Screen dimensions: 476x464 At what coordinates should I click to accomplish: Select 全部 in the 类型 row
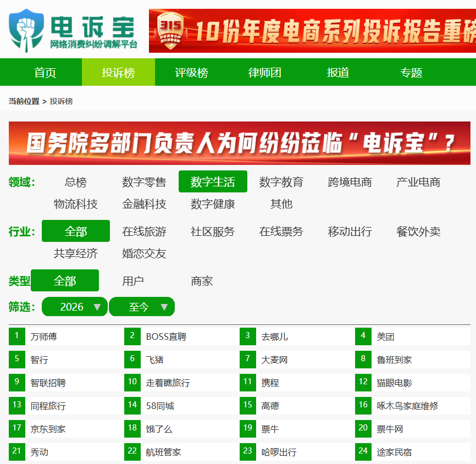(x=65, y=280)
